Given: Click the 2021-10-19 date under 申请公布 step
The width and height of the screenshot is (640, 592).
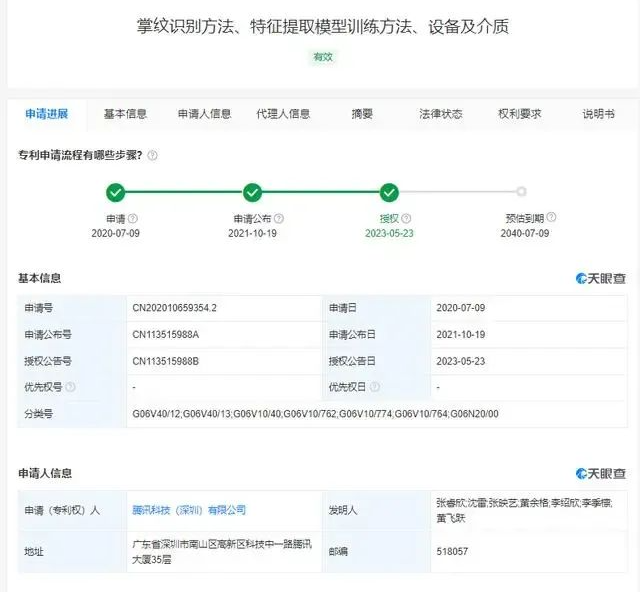Looking at the screenshot, I should tap(252, 233).
